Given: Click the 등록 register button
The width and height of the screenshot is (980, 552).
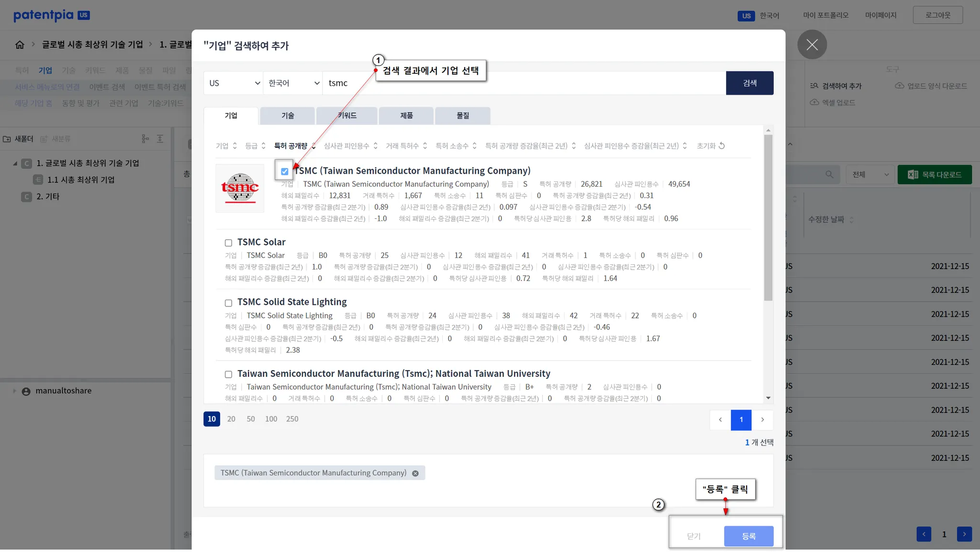Looking at the screenshot, I should click(748, 536).
